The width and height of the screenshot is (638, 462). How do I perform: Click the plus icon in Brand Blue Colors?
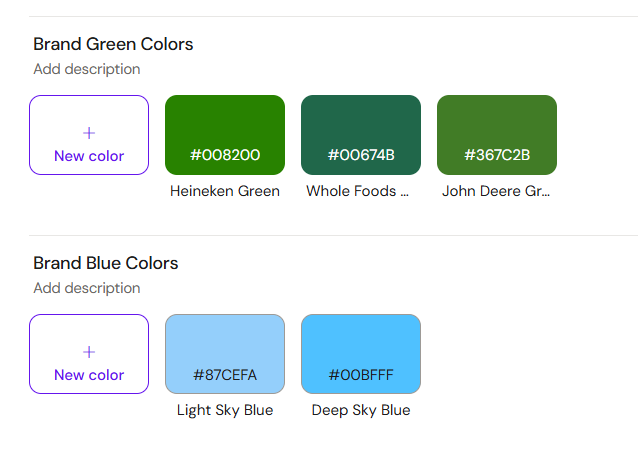click(89, 352)
